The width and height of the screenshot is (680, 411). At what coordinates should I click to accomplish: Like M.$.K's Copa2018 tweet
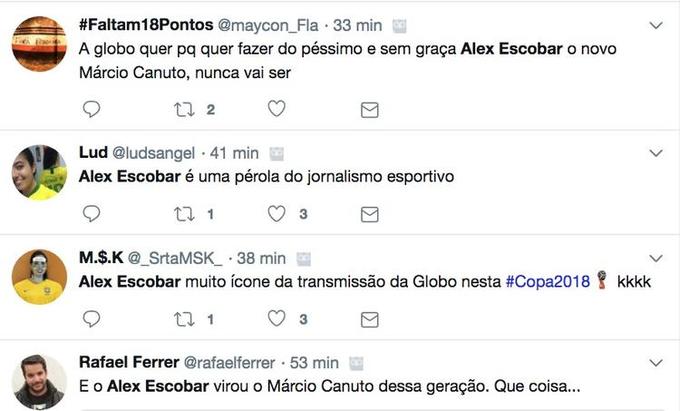pyautogui.click(x=277, y=319)
